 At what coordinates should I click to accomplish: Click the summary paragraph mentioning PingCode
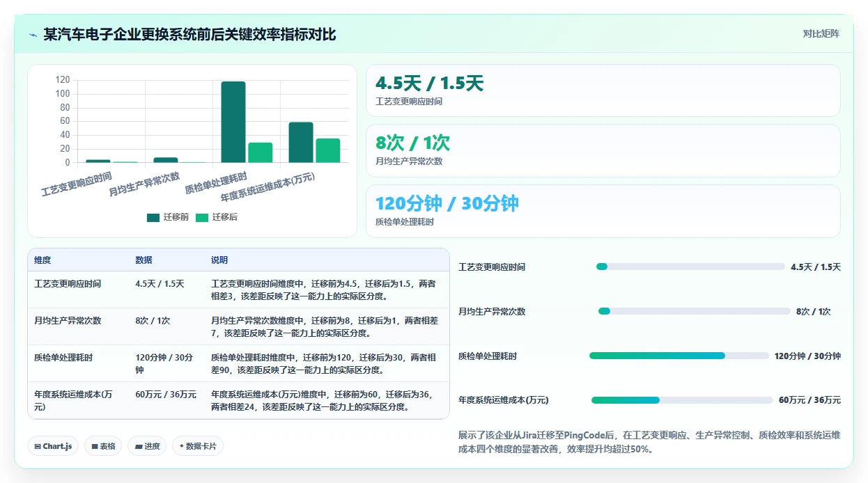pyautogui.click(x=649, y=442)
